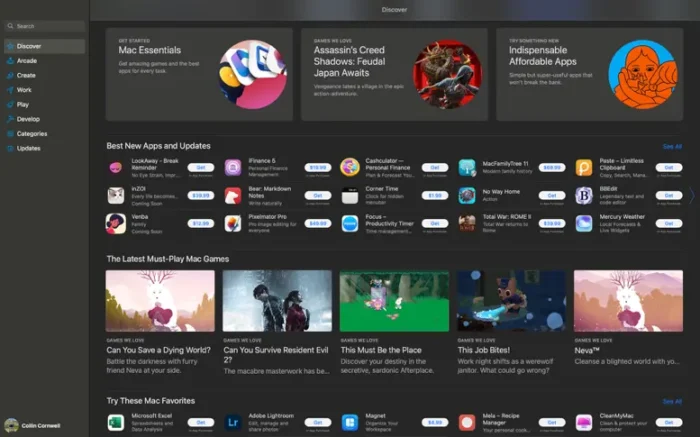
Task: Open the Paste Limitless Clipboard app icon
Action: pyautogui.click(x=584, y=167)
